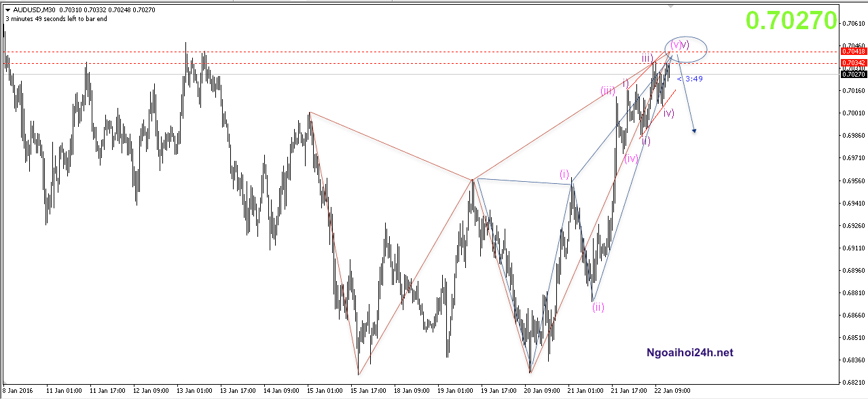The height and width of the screenshot is (399, 868).
Task: Click the blue '< 3:49' countdown label
Action: click(689, 79)
